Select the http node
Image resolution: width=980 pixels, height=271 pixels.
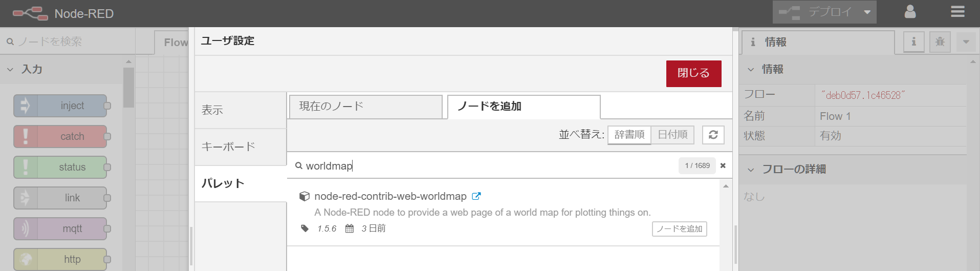coord(60,259)
